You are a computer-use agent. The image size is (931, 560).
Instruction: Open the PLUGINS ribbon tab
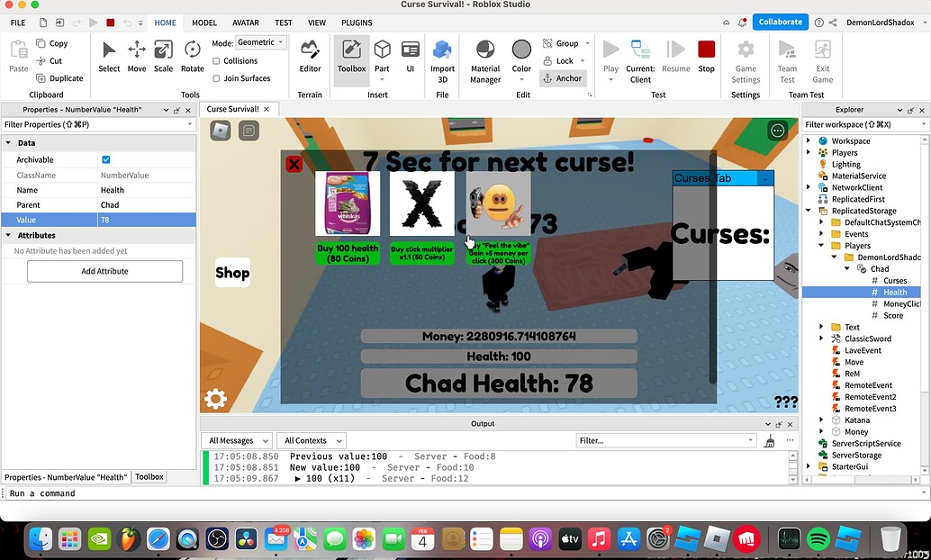point(357,23)
